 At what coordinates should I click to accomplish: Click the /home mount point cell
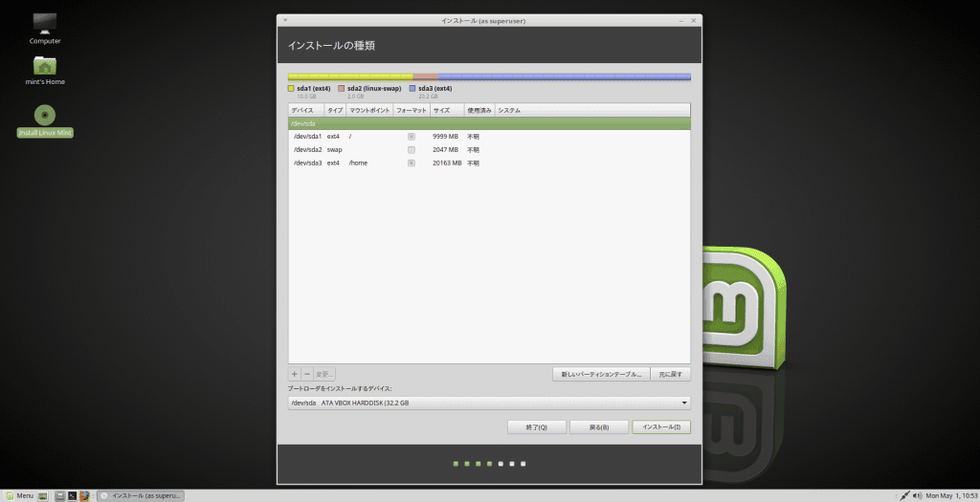pos(358,163)
